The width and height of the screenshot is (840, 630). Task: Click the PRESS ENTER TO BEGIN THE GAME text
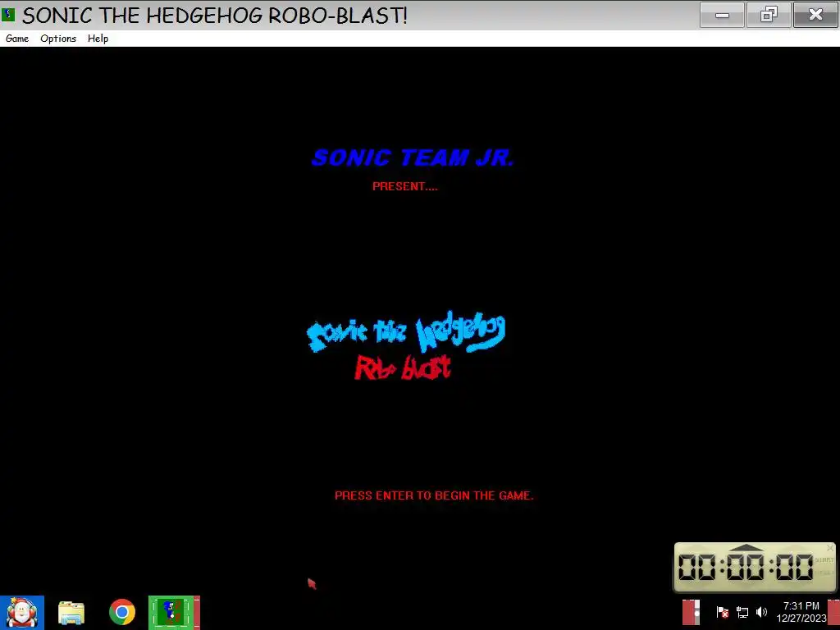click(x=434, y=495)
